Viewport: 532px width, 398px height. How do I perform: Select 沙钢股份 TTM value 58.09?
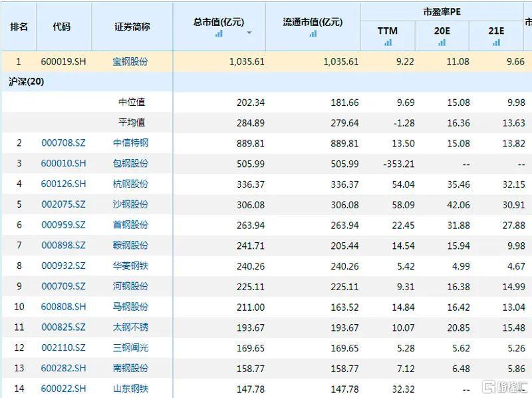point(403,205)
